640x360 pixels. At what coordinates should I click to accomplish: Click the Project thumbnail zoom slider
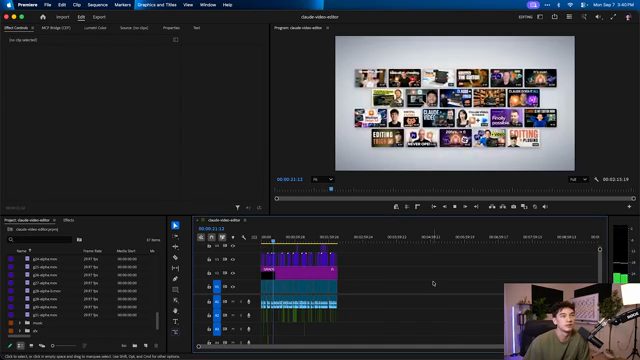coord(64,346)
